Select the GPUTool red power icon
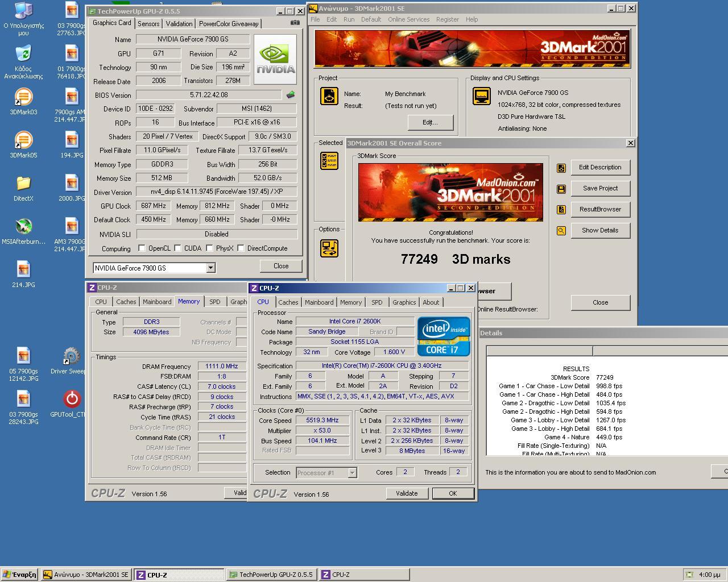 72,404
